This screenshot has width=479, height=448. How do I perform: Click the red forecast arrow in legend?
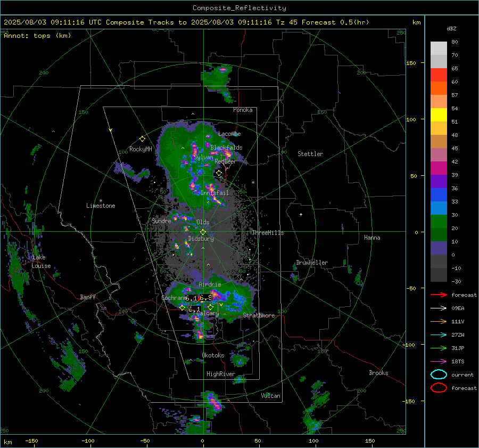(x=439, y=295)
